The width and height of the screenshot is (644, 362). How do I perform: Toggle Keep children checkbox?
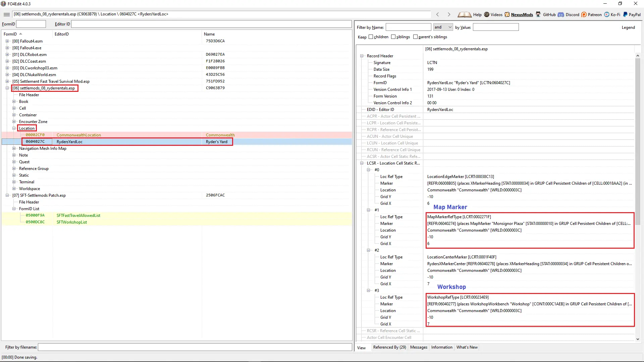(x=371, y=37)
